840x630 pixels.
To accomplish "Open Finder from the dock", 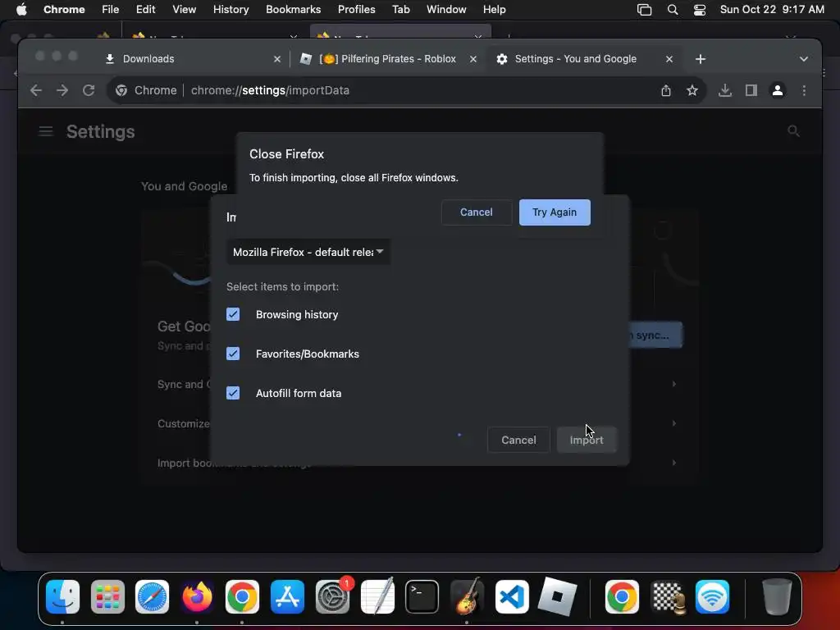I will [x=62, y=596].
